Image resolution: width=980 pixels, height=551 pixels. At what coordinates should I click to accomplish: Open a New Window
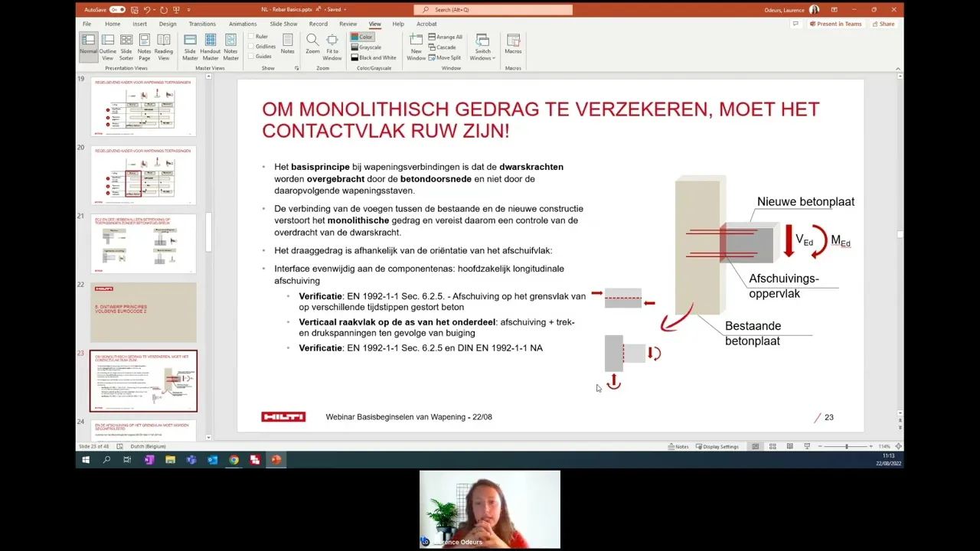[x=416, y=47]
